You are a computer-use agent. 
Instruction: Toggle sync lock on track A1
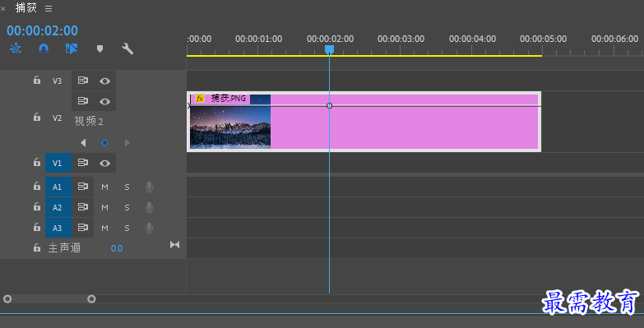coord(83,187)
